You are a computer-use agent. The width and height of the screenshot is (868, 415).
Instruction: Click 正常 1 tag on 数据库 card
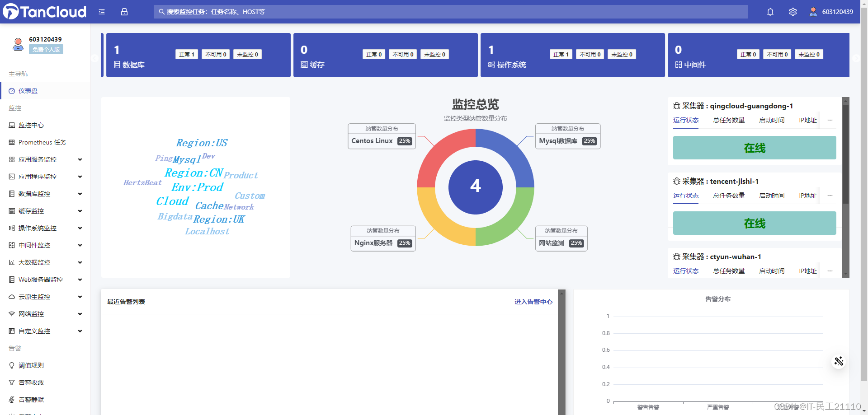click(x=187, y=54)
